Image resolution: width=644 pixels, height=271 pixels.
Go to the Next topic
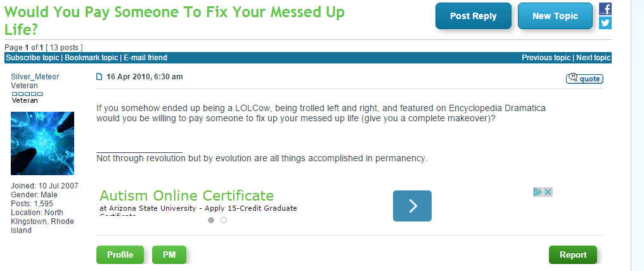[x=593, y=58]
